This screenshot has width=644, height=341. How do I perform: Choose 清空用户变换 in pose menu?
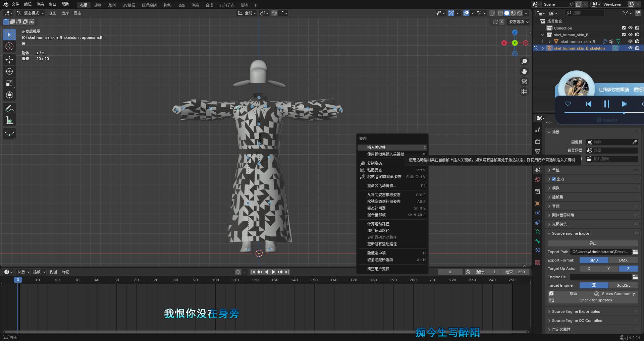pyautogui.click(x=392, y=269)
